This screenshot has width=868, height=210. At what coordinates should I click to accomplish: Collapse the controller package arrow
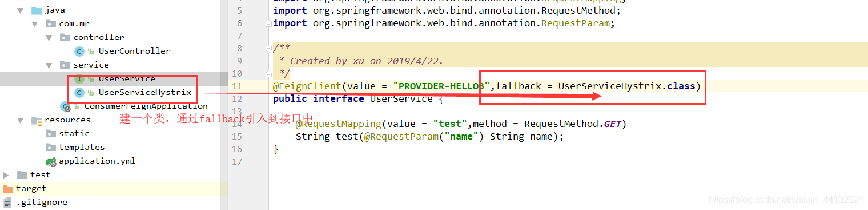coord(49,38)
